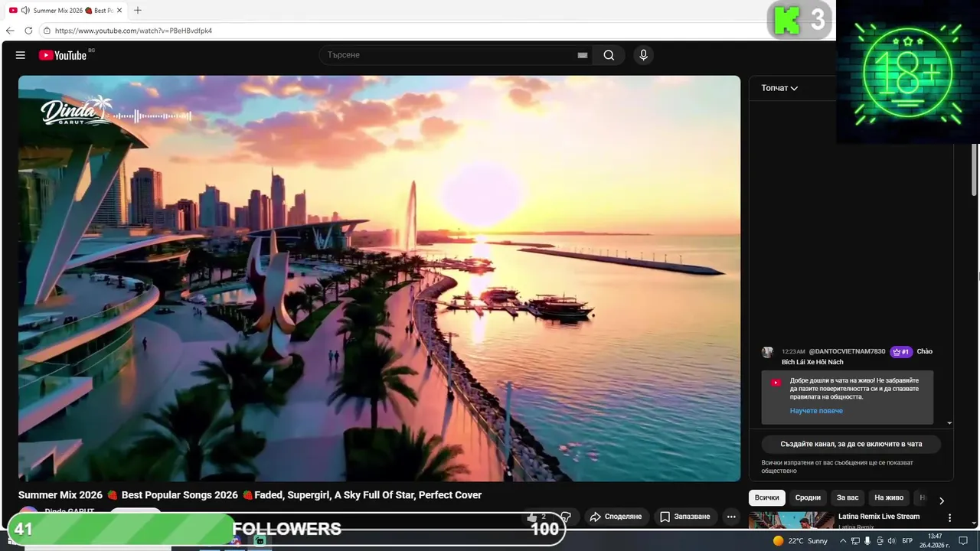Screen dimensions: 980x551
Task: Close the Summer Mix 2026 tab
Action: 119,11
